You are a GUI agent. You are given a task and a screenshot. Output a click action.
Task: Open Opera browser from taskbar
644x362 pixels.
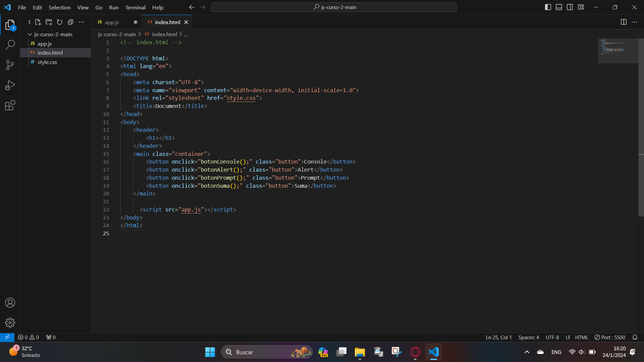tap(415, 352)
